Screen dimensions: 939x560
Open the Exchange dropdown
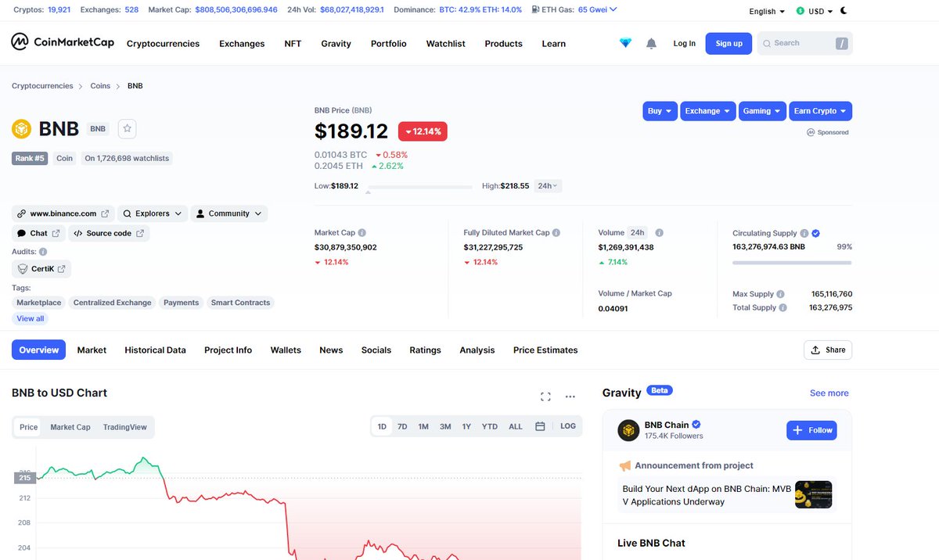(708, 111)
